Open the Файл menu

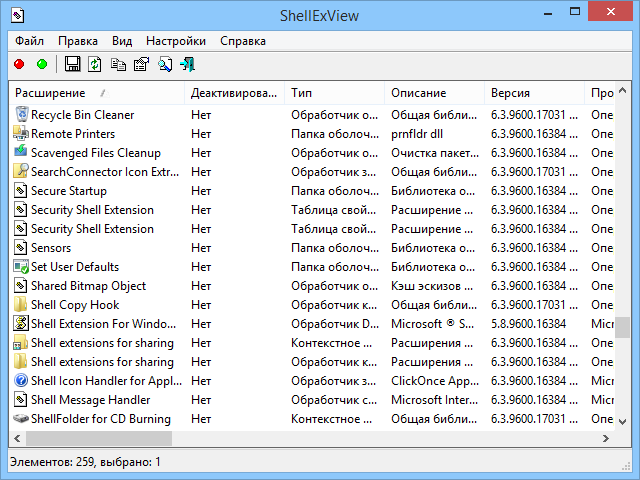click(29, 41)
